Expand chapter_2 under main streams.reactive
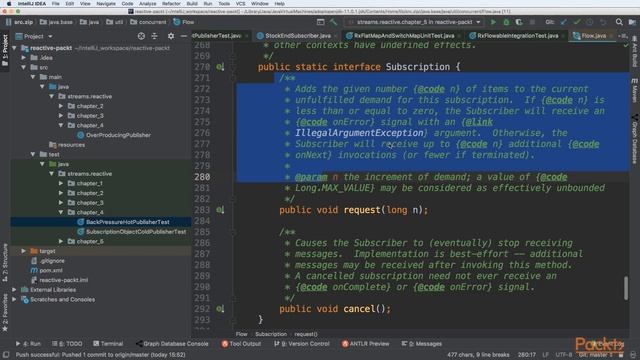640x360 pixels. pos(61,106)
